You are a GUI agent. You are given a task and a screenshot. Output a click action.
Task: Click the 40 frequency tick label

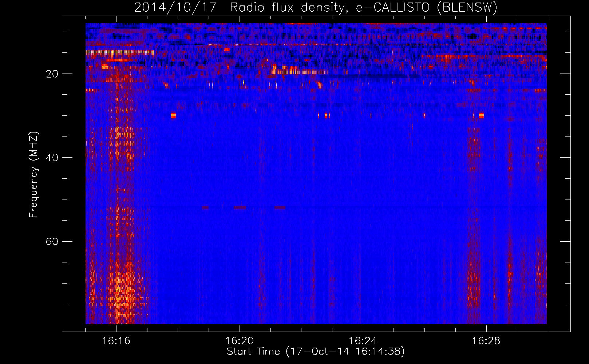point(52,158)
